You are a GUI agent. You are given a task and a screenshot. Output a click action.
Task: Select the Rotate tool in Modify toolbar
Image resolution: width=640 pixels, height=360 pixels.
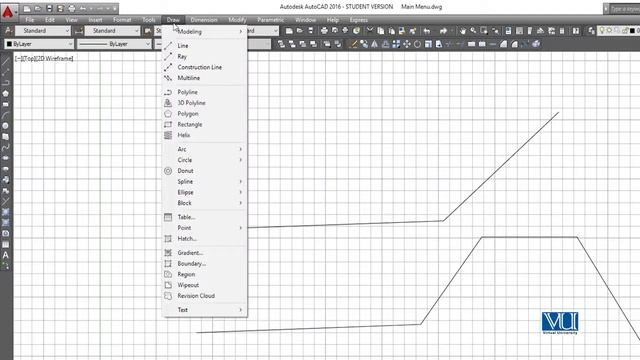pos(417,44)
